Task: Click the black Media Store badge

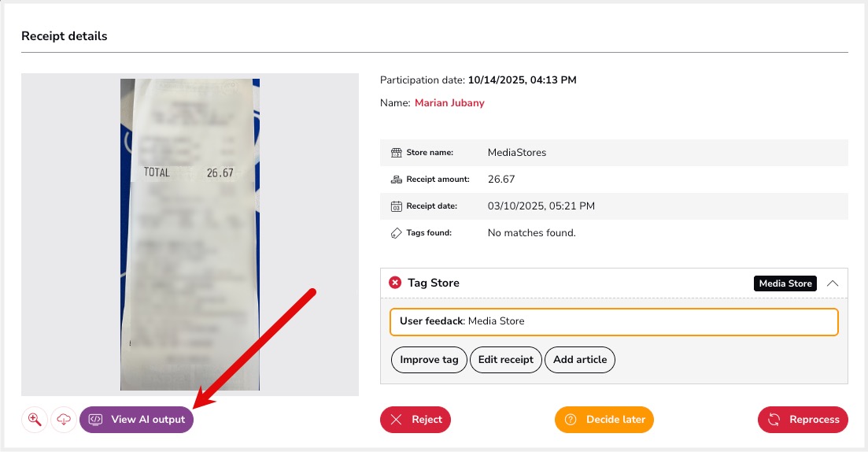Action: (x=785, y=283)
